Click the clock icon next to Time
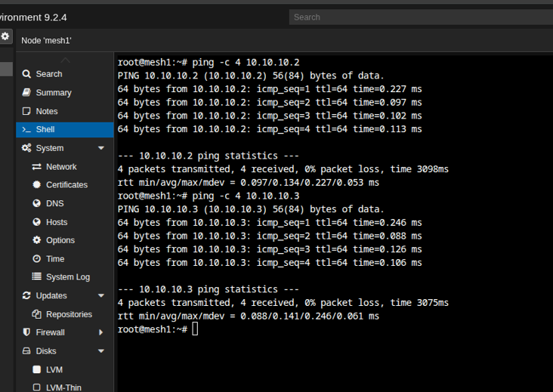This screenshot has width=553, height=392. (x=37, y=259)
